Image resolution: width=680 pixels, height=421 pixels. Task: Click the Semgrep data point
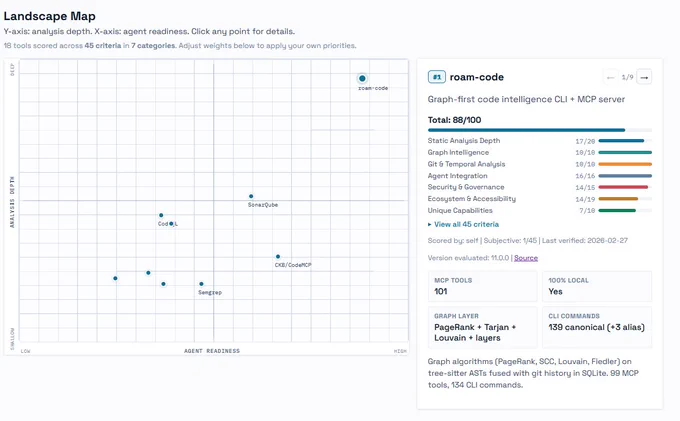[201, 284]
